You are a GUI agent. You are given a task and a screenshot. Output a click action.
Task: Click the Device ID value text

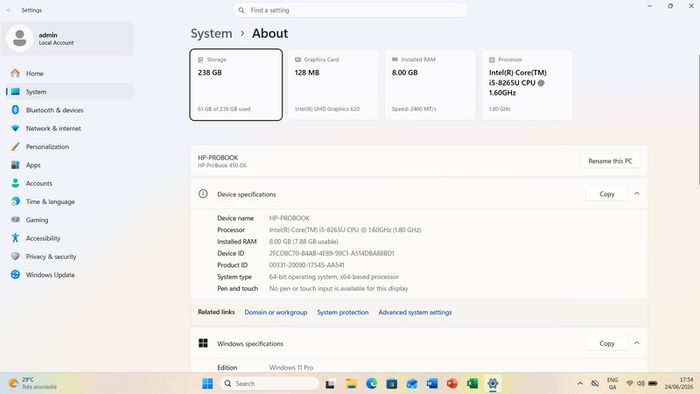point(332,253)
